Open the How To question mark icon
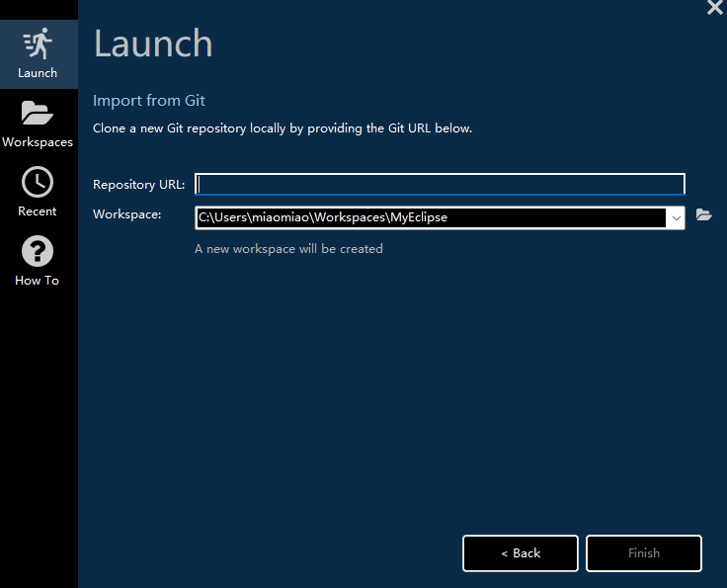This screenshot has width=727, height=588. (x=38, y=251)
